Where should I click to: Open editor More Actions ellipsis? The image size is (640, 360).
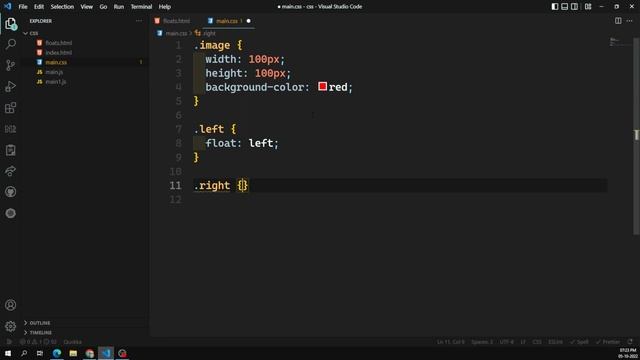tap(629, 21)
